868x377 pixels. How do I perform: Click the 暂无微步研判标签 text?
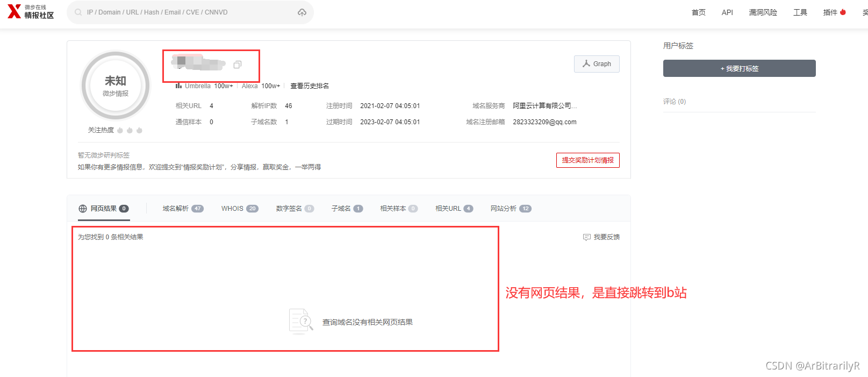104,155
